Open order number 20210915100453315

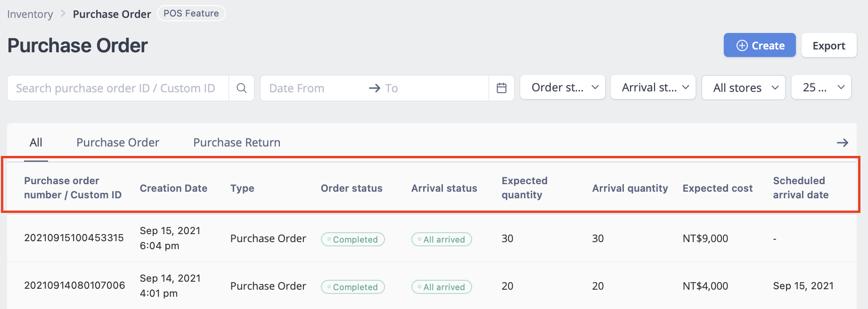(74, 238)
